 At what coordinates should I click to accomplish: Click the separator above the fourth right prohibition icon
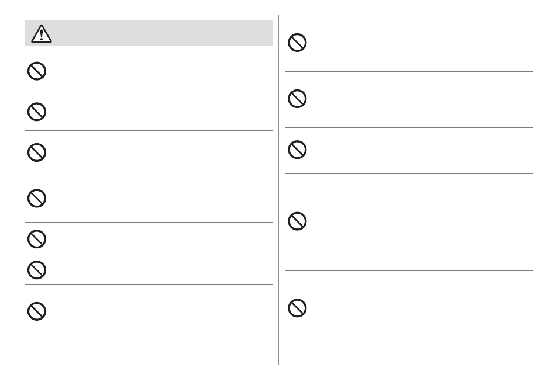[409, 174]
